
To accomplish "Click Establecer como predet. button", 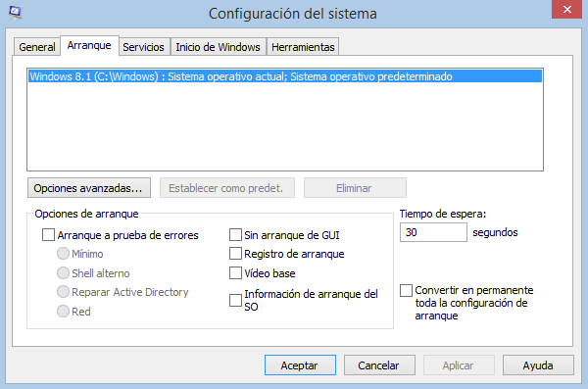I will pyautogui.click(x=227, y=188).
